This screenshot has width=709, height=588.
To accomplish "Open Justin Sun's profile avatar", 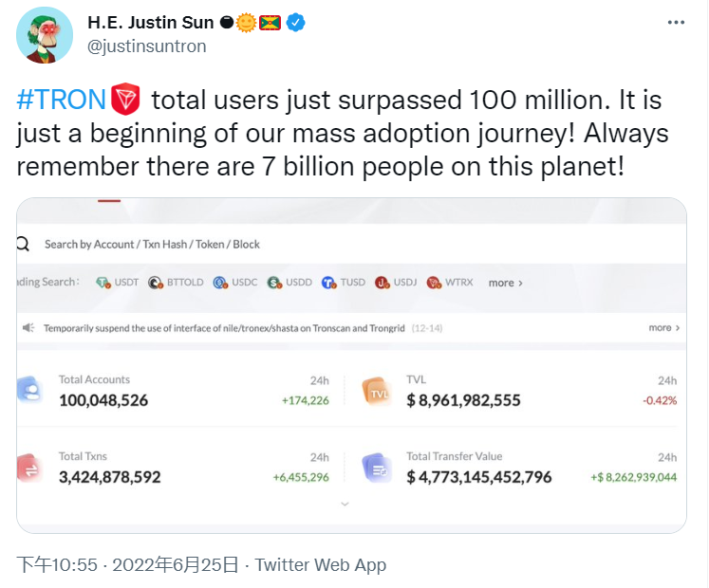I will (45, 35).
